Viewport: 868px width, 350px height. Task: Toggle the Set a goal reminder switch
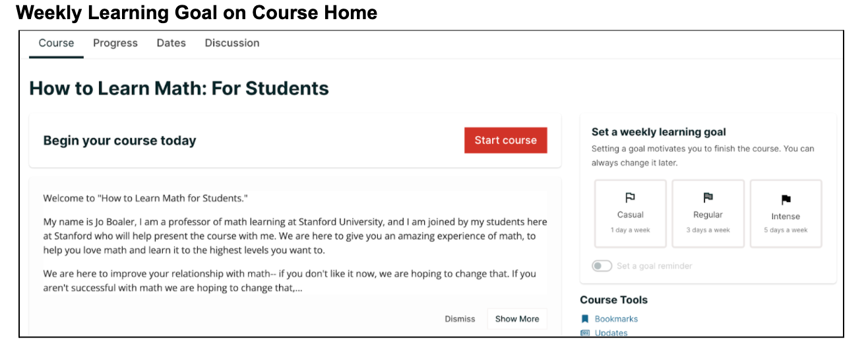pyautogui.click(x=602, y=266)
